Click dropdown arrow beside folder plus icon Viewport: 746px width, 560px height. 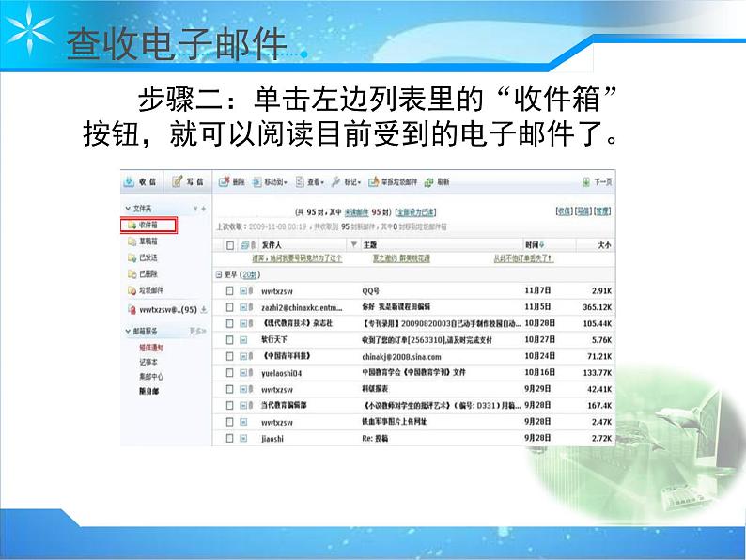click(x=195, y=209)
